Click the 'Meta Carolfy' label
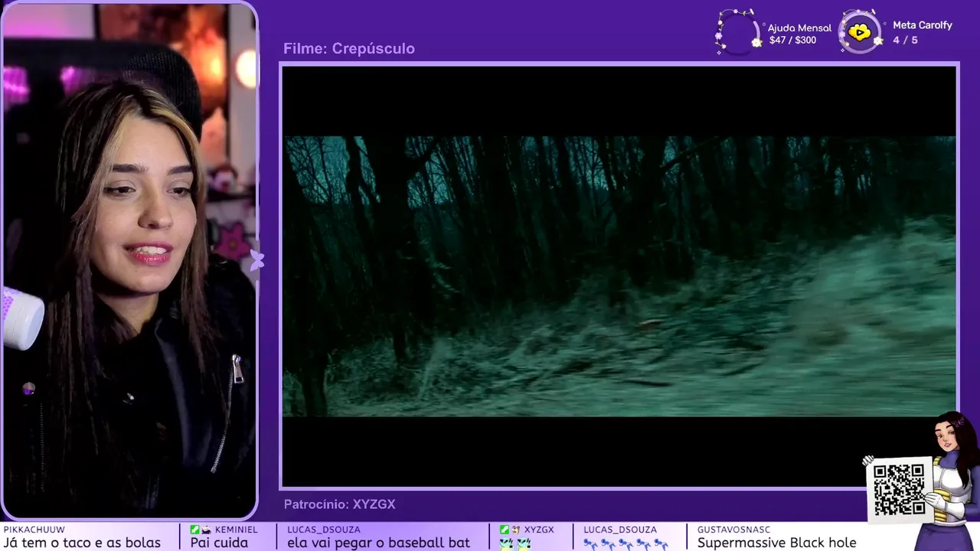980x551 pixels. tap(923, 25)
